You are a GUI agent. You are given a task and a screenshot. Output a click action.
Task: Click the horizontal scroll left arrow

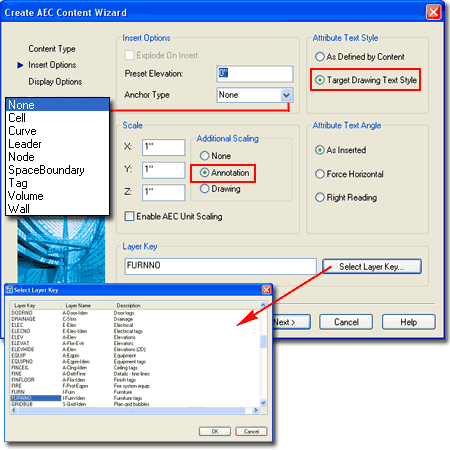coord(14,410)
